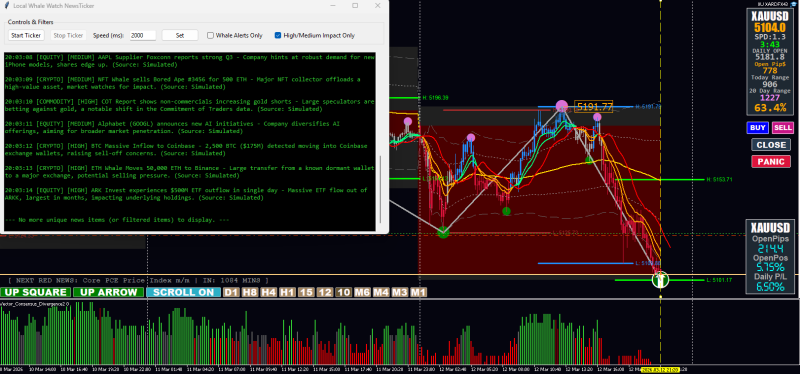The image size is (800, 374).
Task: Focus the Speed (ms) input field
Action: click(142, 35)
